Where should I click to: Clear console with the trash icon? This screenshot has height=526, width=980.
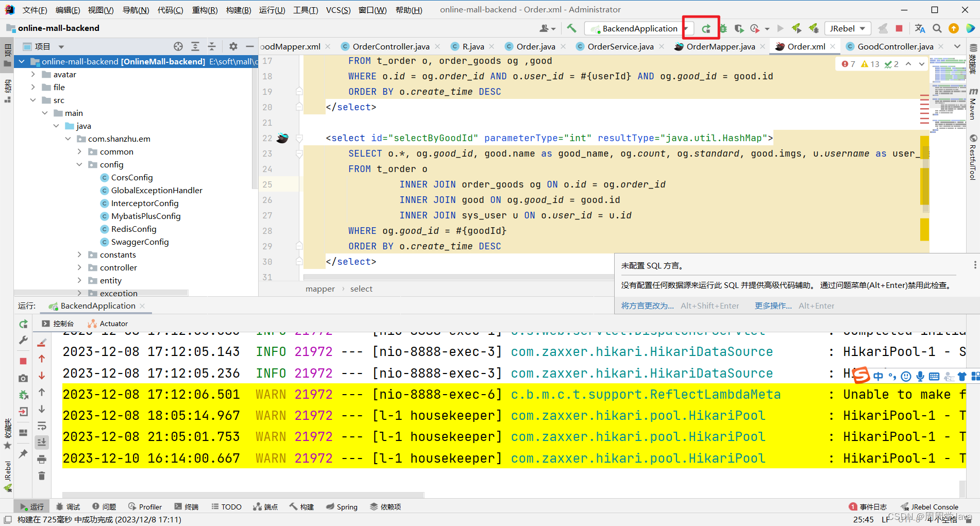[x=42, y=476]
